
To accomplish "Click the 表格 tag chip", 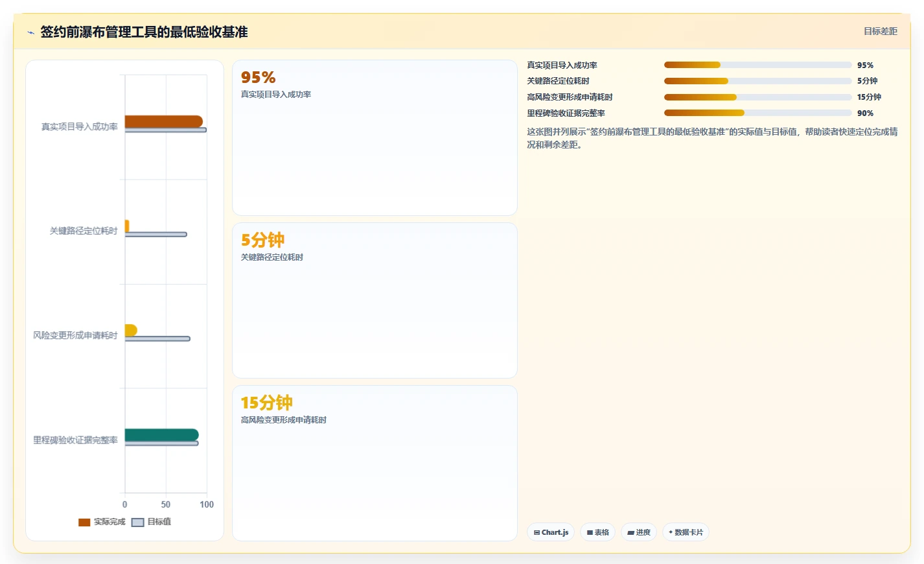I will click(x=597, y=532).
